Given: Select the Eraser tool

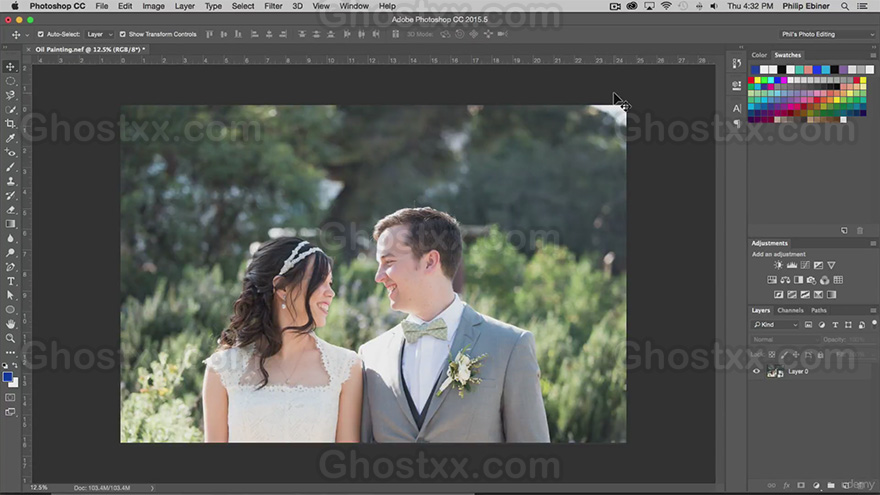Looking at the screenshot, I should tap(10, 210).
